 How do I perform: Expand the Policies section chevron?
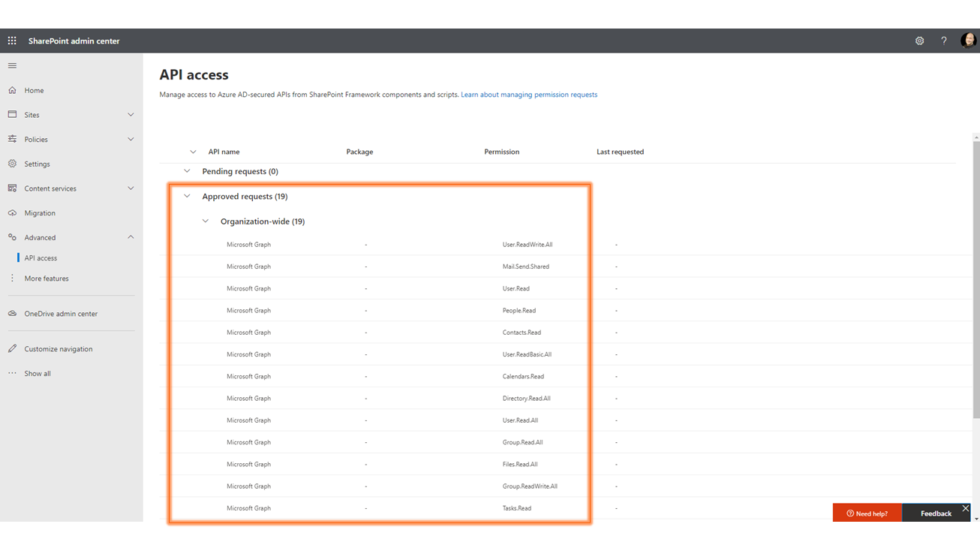[x=131, y=140]
